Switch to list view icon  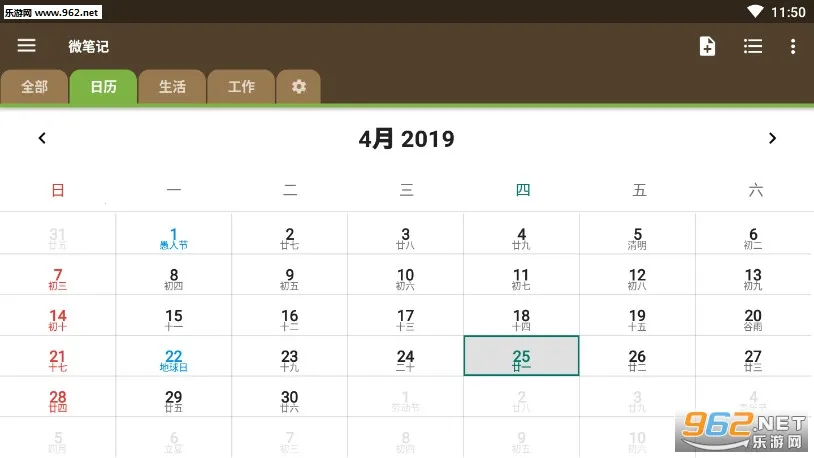point(753,46)
